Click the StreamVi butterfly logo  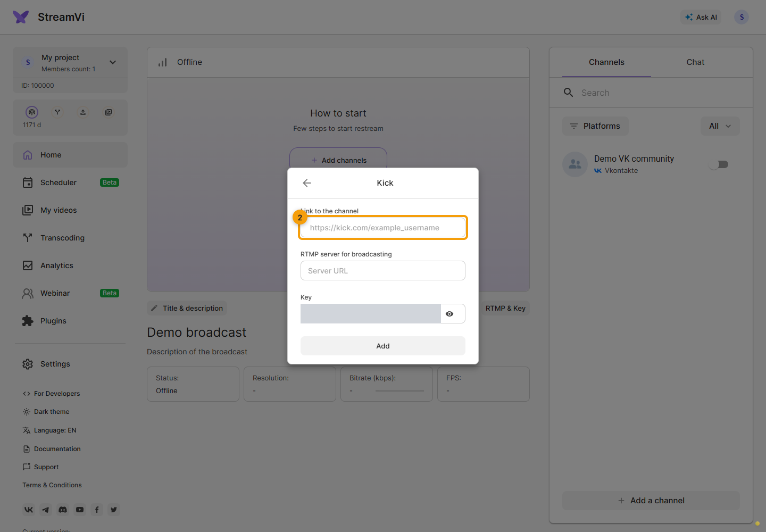click(x=21, y=17)
